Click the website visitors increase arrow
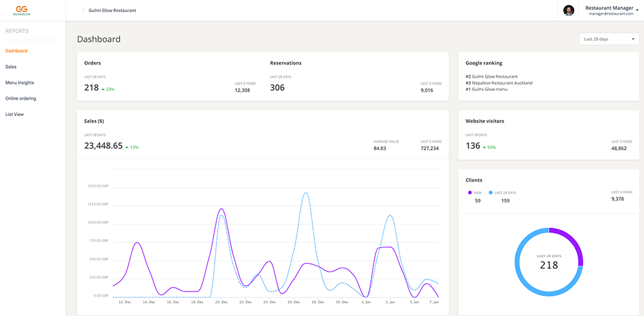This screenshot has width=644, height=316. (484, 147)
